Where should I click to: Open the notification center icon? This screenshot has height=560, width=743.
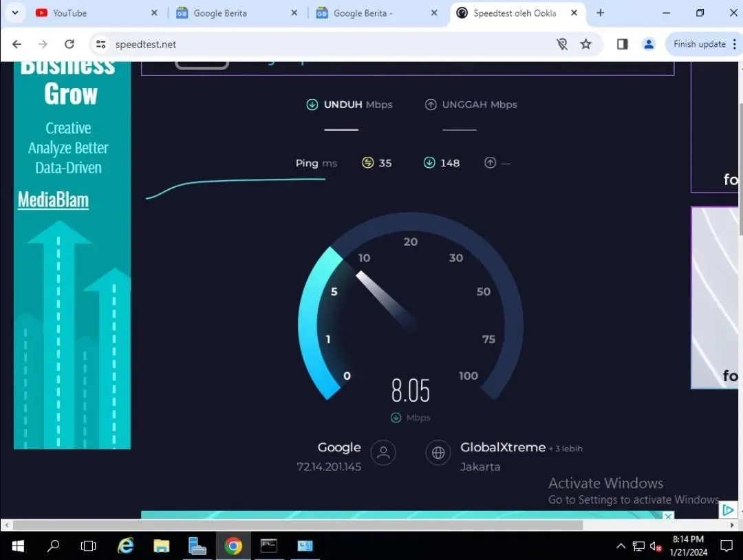pyautogui.click(x=726, y=546)
